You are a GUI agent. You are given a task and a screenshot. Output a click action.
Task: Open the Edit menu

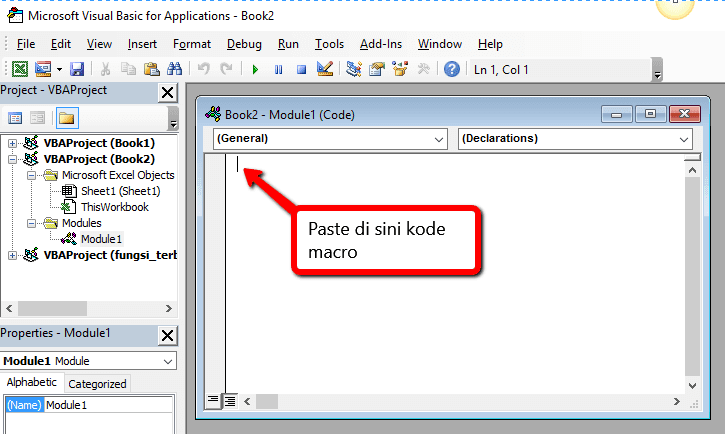[61, 44]
